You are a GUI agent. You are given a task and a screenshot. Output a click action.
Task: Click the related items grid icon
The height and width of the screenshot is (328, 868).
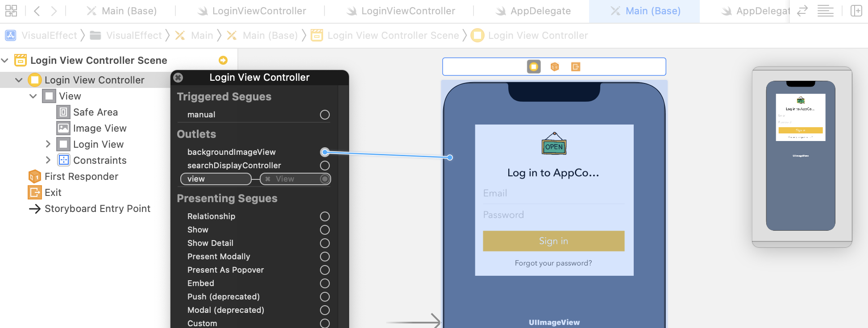[x=11, y=11]
